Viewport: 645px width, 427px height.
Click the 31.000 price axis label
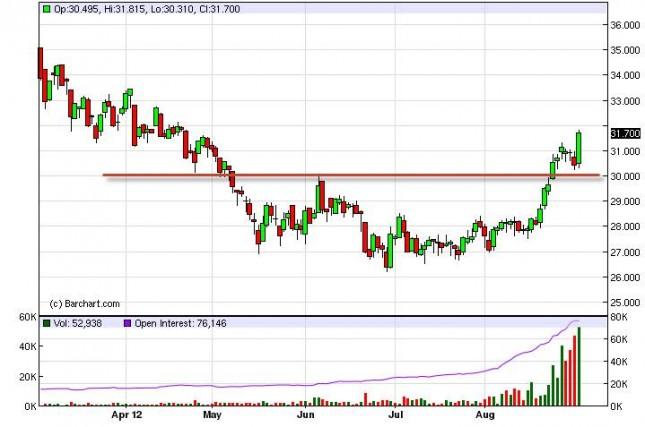[625, 151]
